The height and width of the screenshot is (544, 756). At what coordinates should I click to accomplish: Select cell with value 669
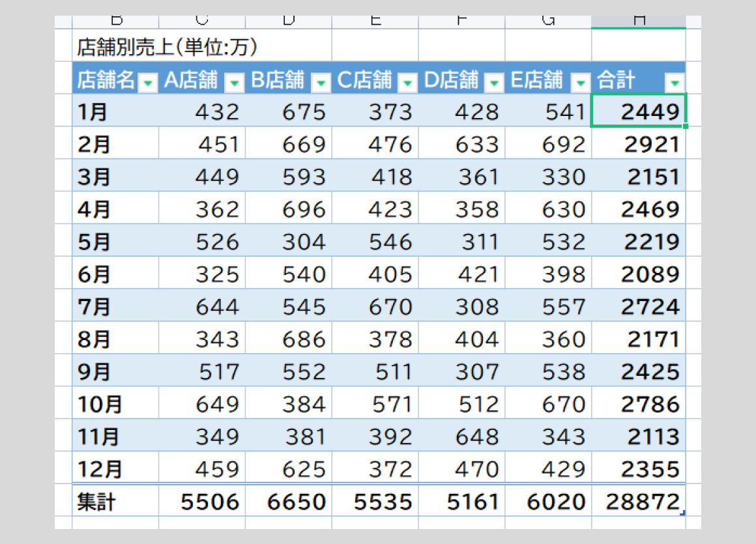click(x=288, y=143)
